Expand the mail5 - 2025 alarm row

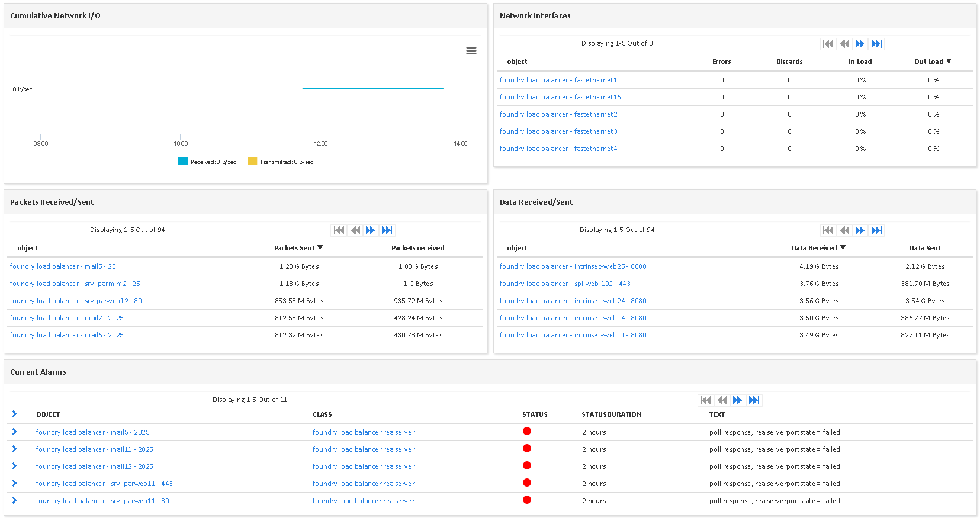pos(14,432)
